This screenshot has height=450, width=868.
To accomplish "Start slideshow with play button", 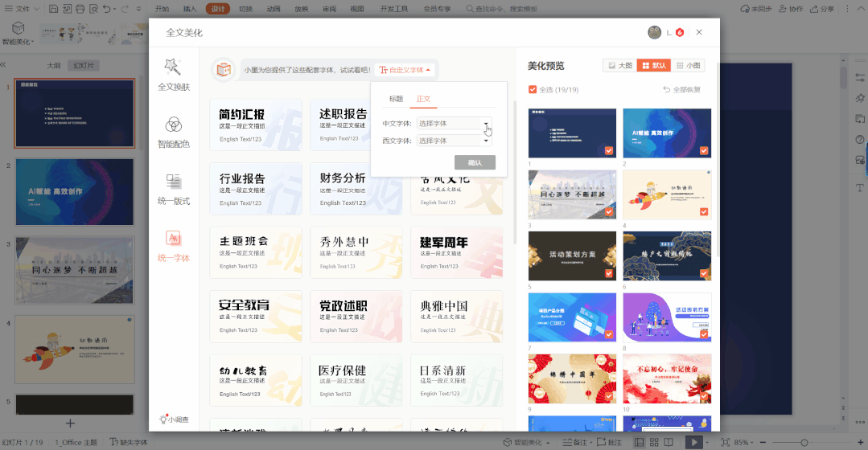I will 693,442.
